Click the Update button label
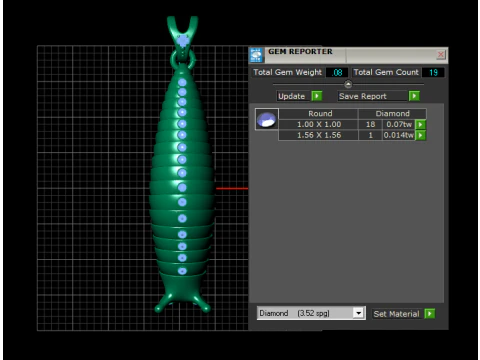This screenshot has height=360, width=480. [292, 96]
